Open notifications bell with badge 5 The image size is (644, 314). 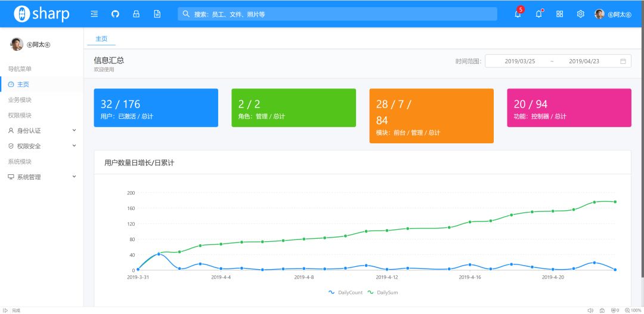518,14
